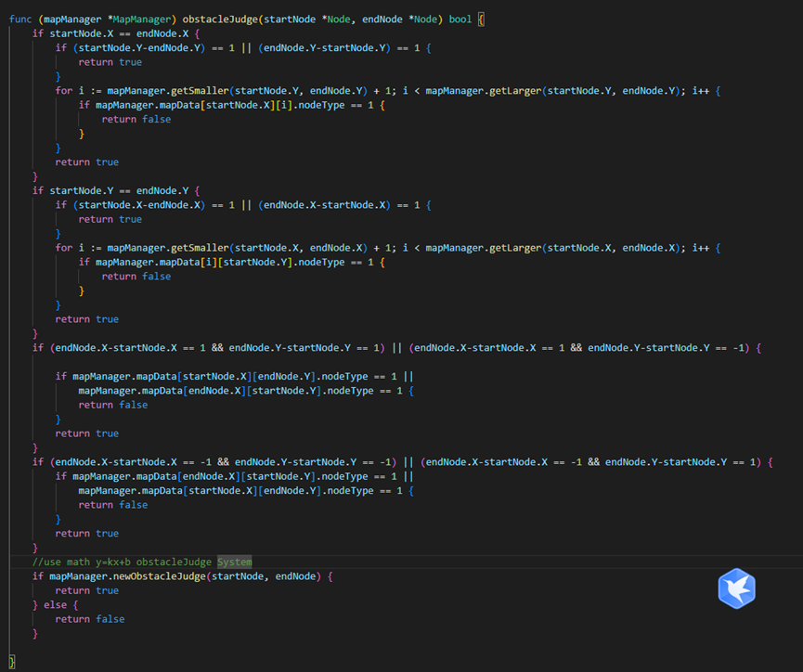Click the blue hexagon bird floating icon
The width and height of the screenshot is (803, 672).
736,588
